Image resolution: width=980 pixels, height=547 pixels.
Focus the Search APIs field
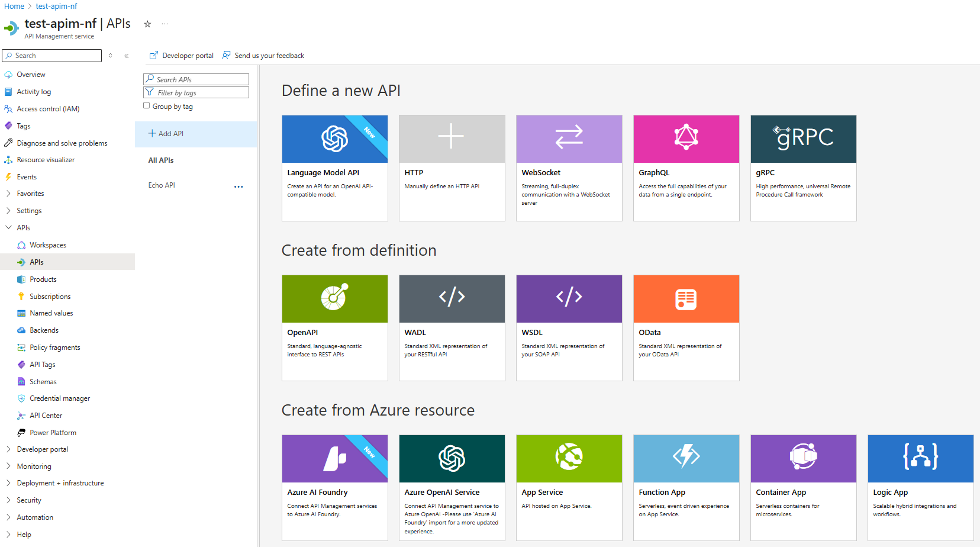[x=196, y=79]
